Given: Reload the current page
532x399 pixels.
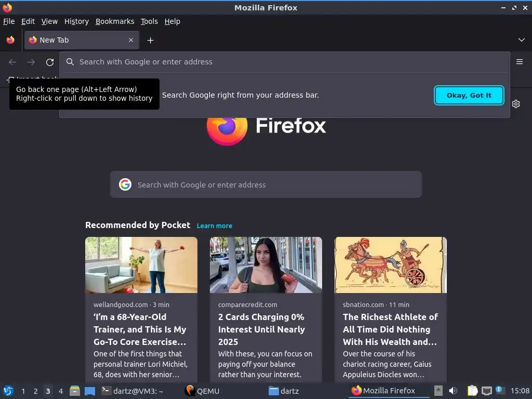Looking at the screenshot, I should 50,62.
